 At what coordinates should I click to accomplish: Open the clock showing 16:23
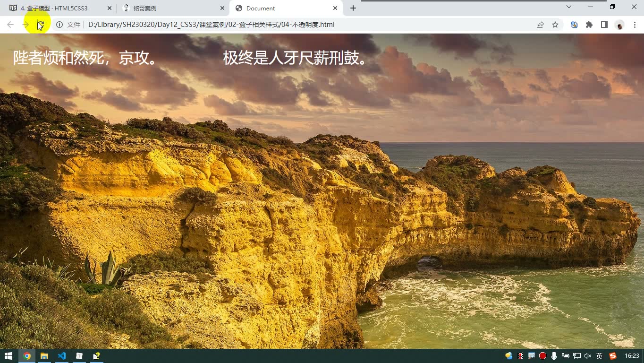click(632, 356)
